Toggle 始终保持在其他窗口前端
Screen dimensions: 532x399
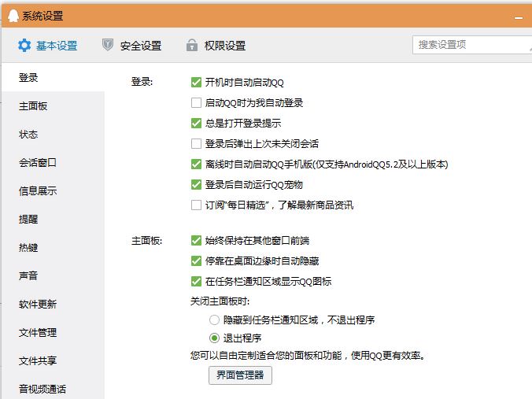pyautogui.click(x=196, y=241)
